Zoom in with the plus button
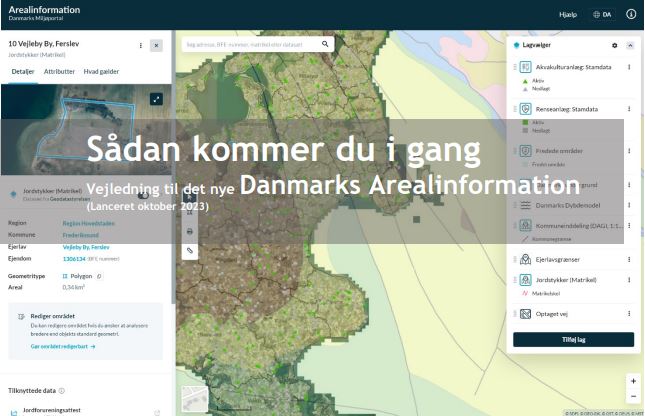 point(633,381)
